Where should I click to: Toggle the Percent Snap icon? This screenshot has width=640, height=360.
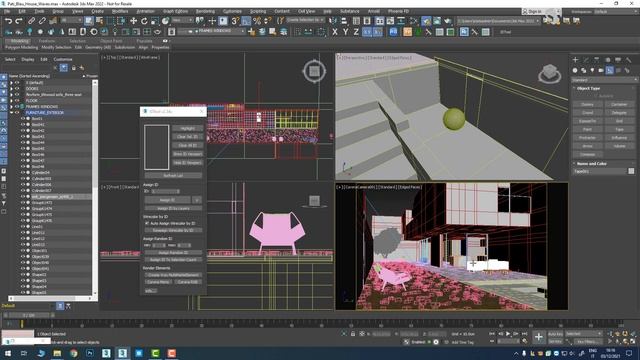coord(257,21)
